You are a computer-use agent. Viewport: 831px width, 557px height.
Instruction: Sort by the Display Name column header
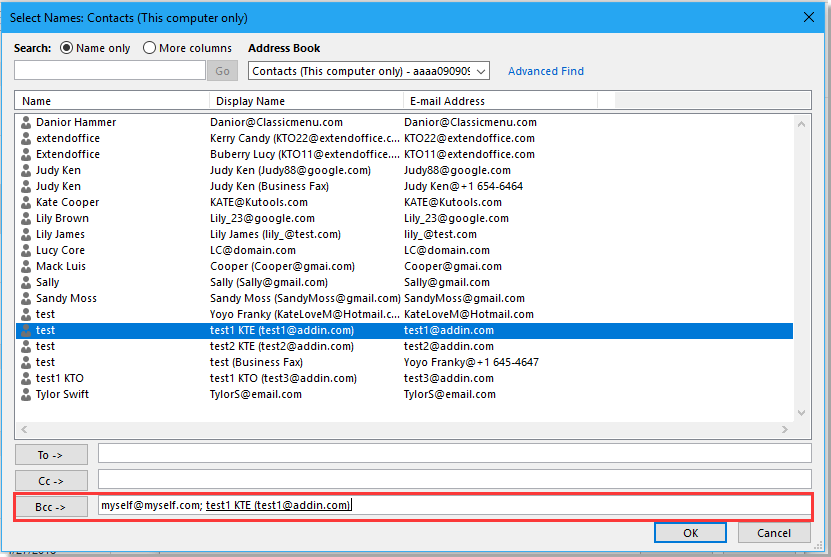[305, 101]
